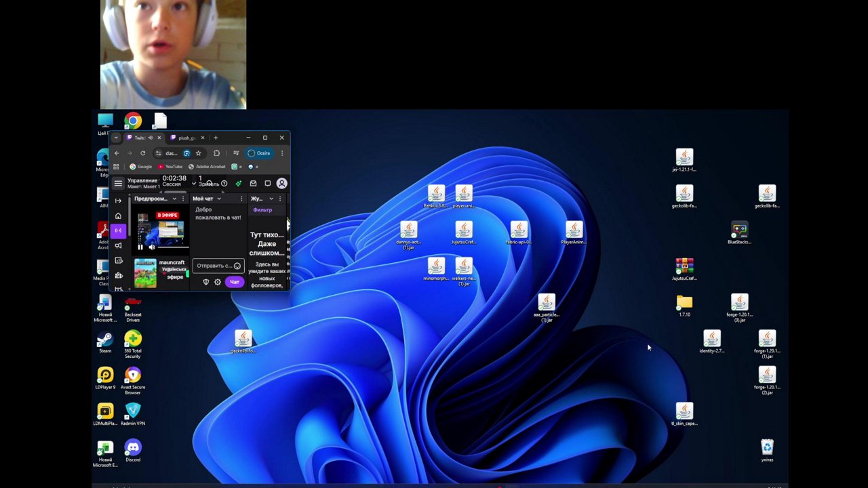Click the Фильтр link in activity feed

262,210
